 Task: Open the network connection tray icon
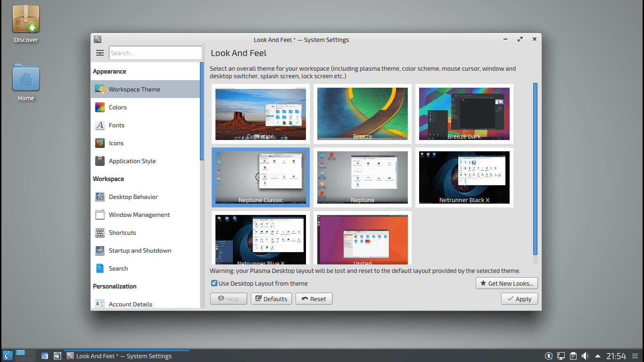coord(561,356)
